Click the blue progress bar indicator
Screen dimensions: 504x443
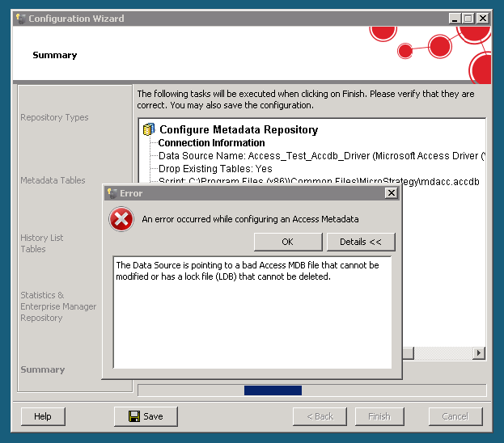coord(273,390)
